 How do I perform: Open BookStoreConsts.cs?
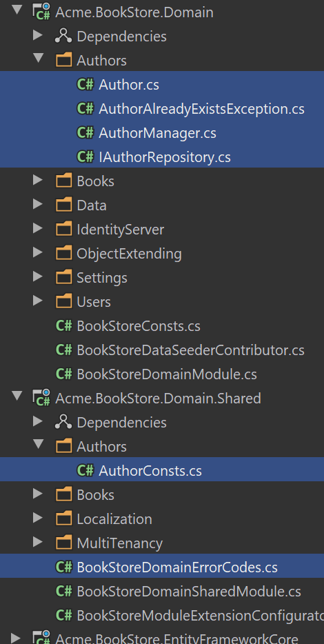tap(139, 326)
